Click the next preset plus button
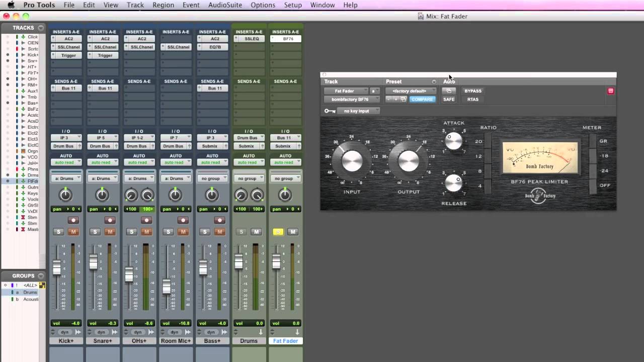The image size is (644, 362). 396,100
